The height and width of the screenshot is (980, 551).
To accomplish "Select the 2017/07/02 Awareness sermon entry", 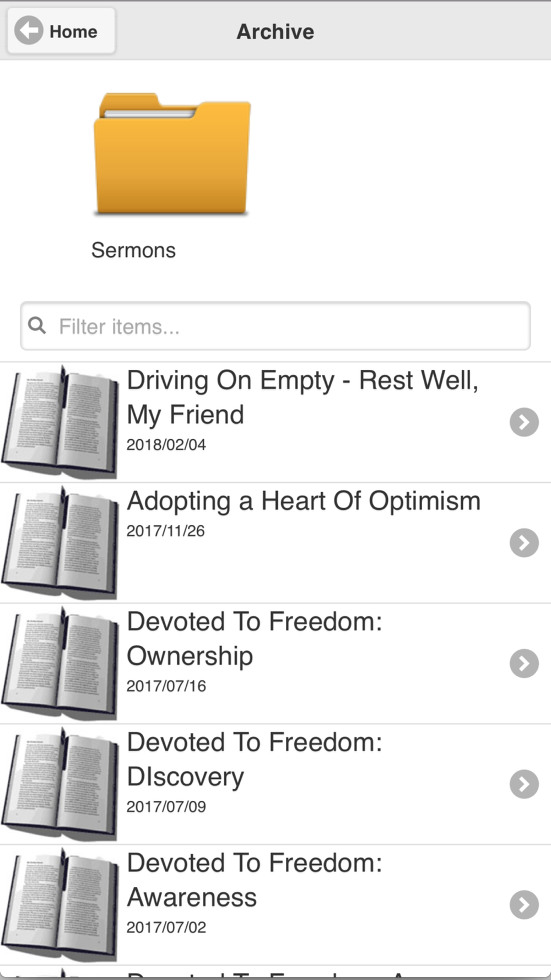I will click(x=275, y=905).
